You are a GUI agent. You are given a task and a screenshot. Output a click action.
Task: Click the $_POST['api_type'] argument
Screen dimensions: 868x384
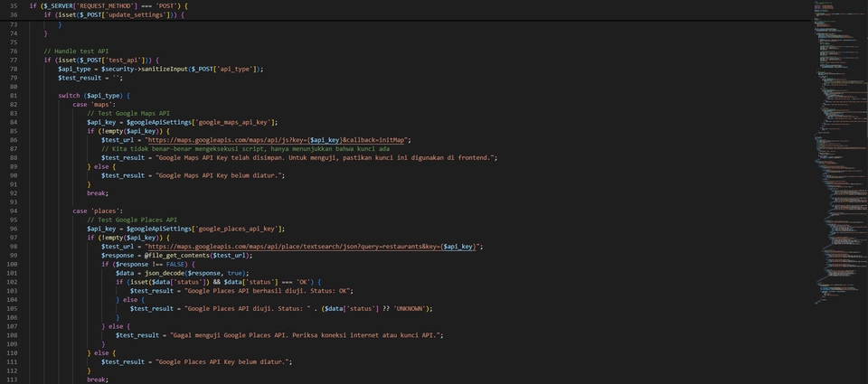point(225,69)
